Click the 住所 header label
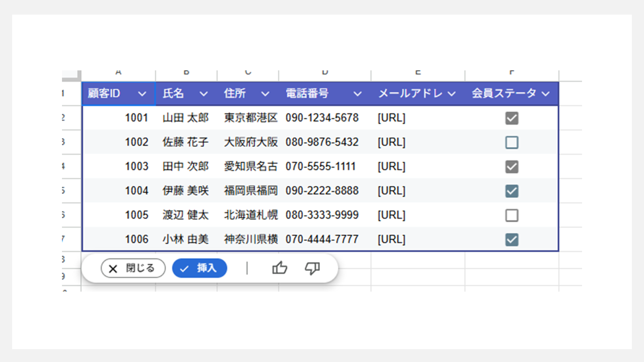 point(235,94)
